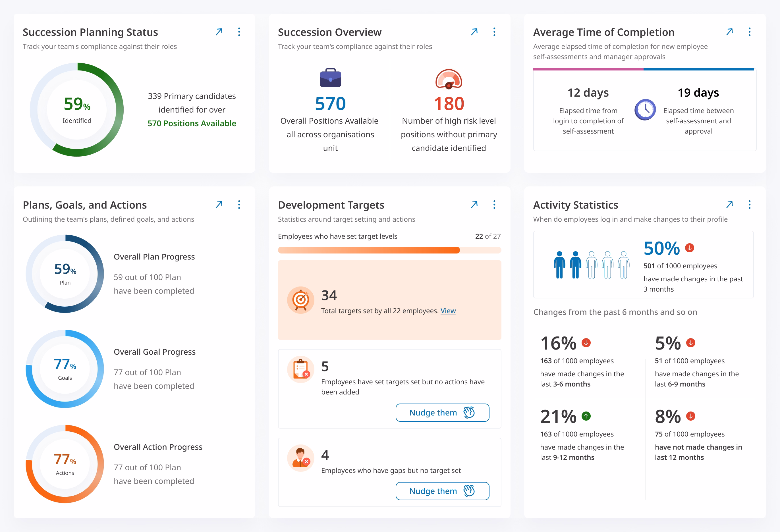This screenshot has height=532, width=780.
Task: Click the 59% Identified donut chart
Action: click(77, 109)
